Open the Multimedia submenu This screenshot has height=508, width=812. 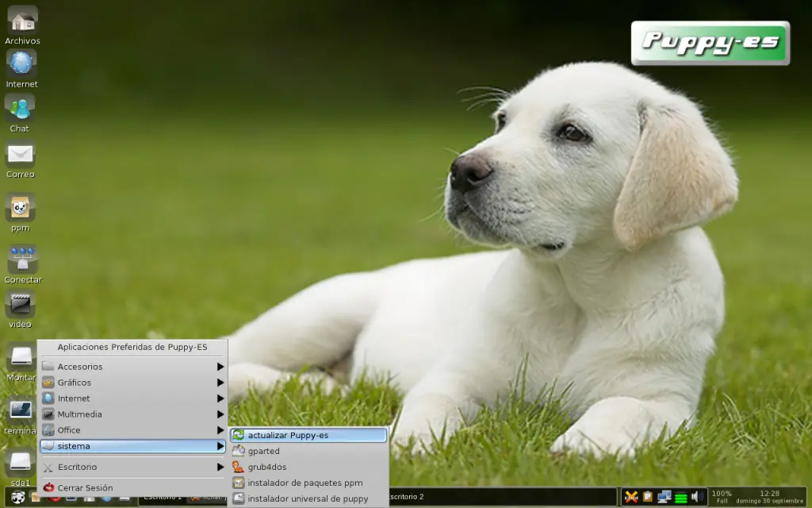(133, 414)
